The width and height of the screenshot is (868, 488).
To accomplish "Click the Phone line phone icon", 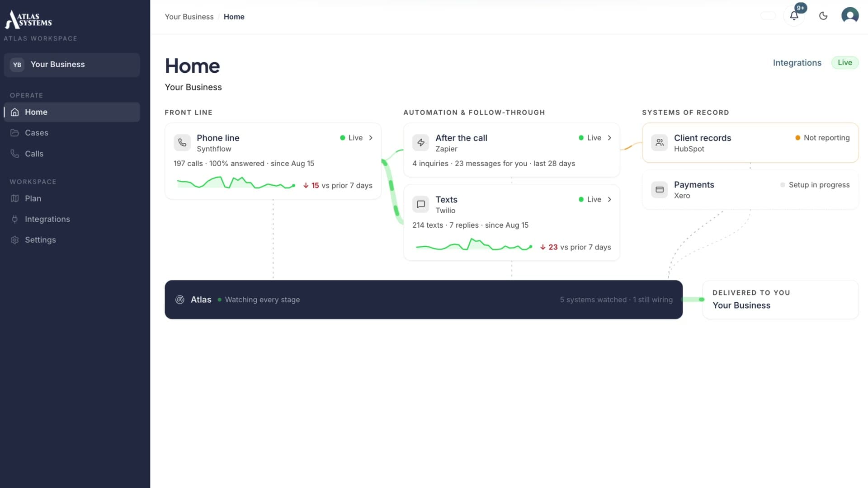I will pos(182,142).
